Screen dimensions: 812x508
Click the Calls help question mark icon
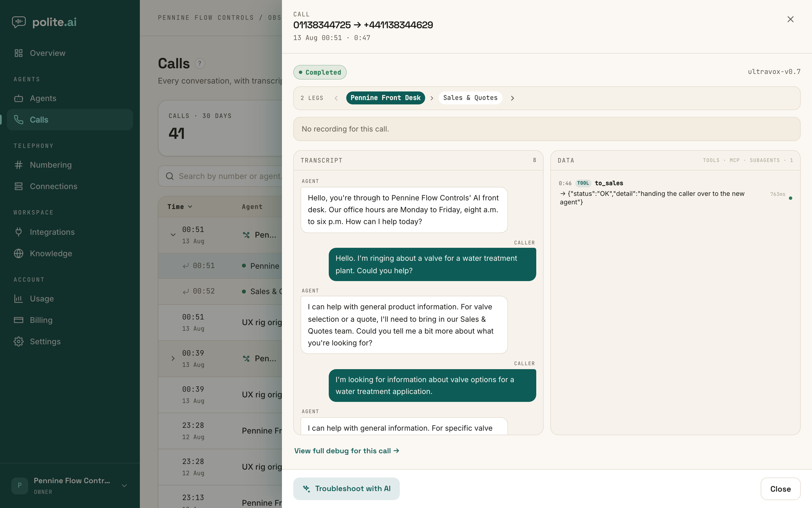(x=200, y=63)
